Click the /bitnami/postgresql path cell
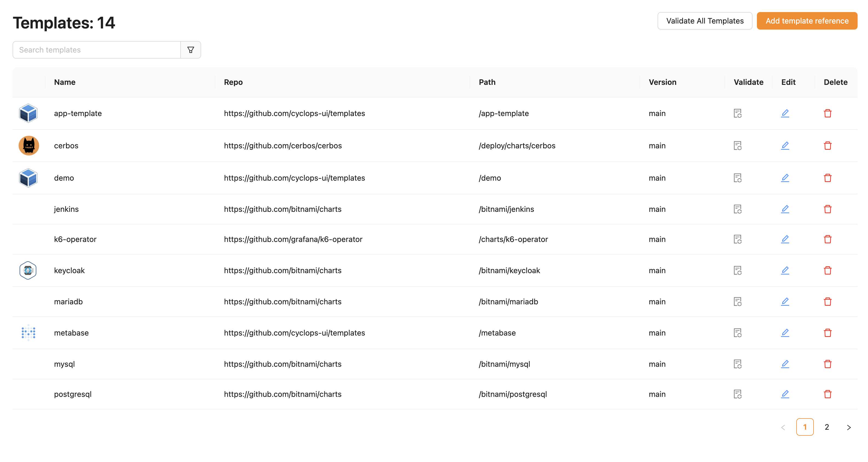868x462 pixels. [x=513, y=394]
